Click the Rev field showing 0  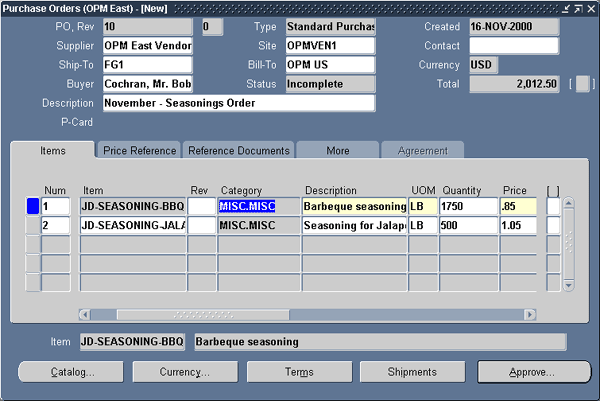(212, 26)
